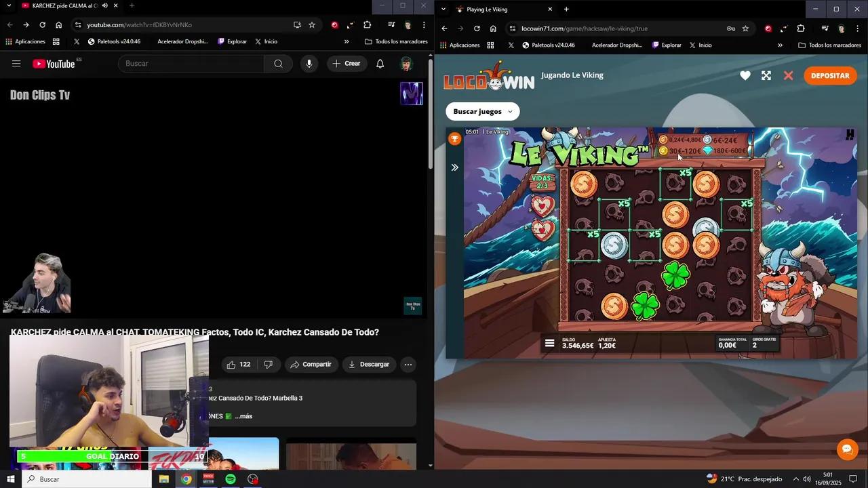The height and width of the screenshot is (488, 868).
Task: Download the video with Descargar
Action: (369, 365)
